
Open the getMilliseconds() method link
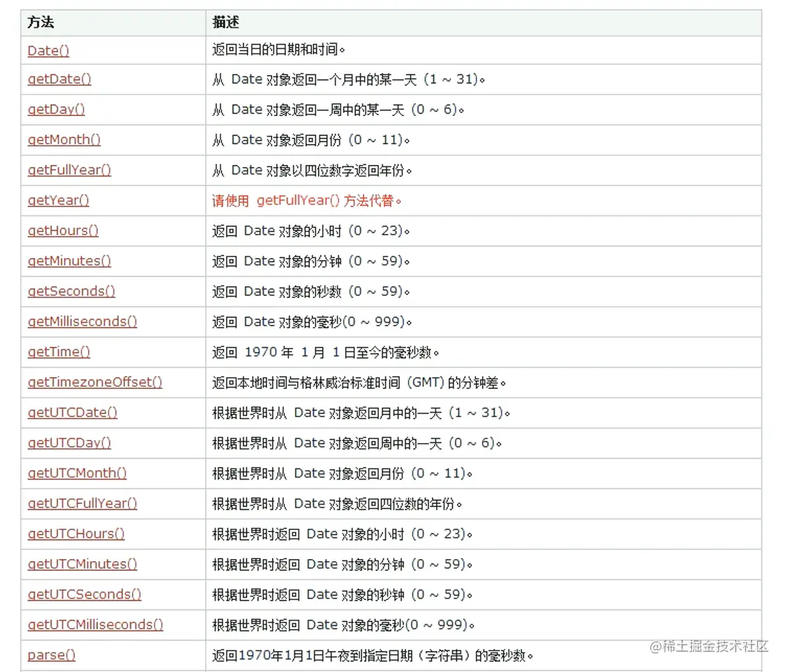click(82, 321)
